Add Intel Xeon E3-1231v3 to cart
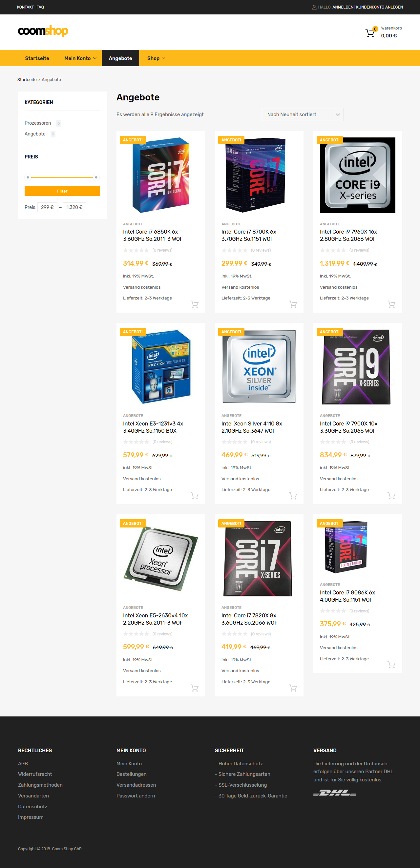The width and height of the screenshot is (420, 868). click(195, 496)
